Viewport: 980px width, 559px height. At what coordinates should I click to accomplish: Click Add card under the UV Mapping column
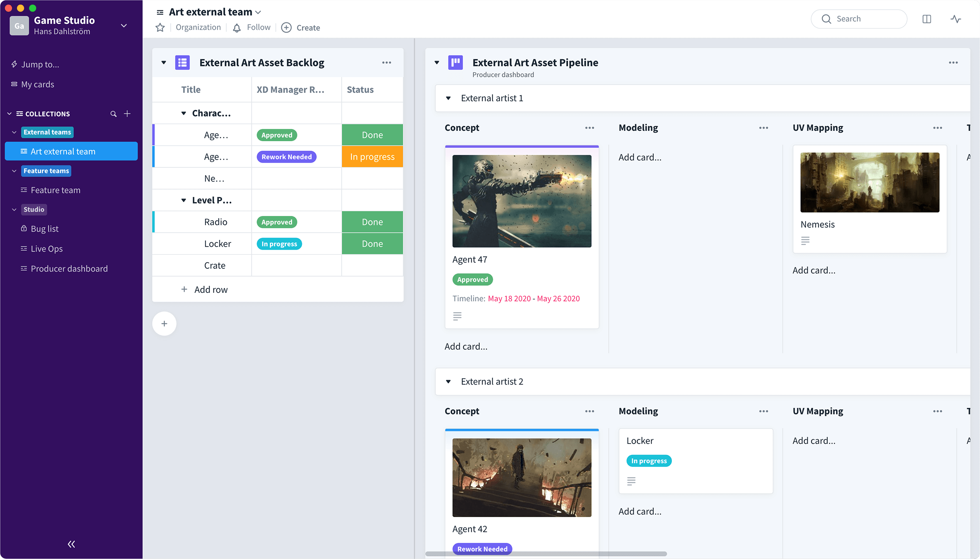[813, 270]
